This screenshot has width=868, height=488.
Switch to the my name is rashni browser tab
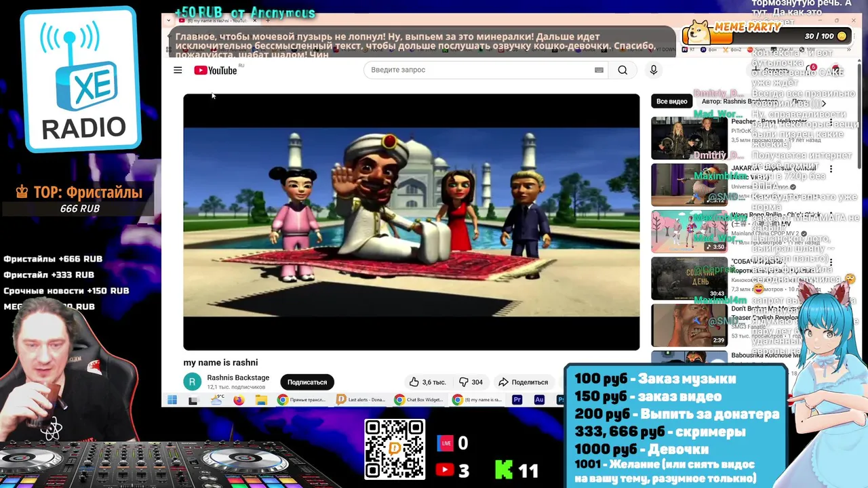pyautogui.click(x=216, y=21)
